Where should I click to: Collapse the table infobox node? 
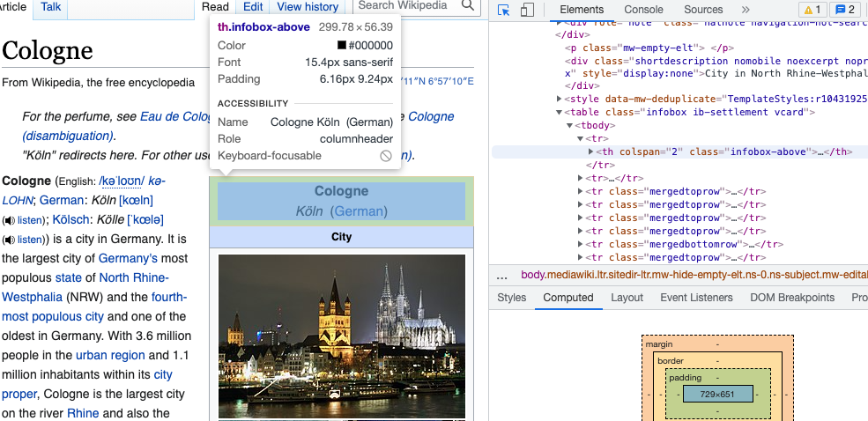pos(559,112)
